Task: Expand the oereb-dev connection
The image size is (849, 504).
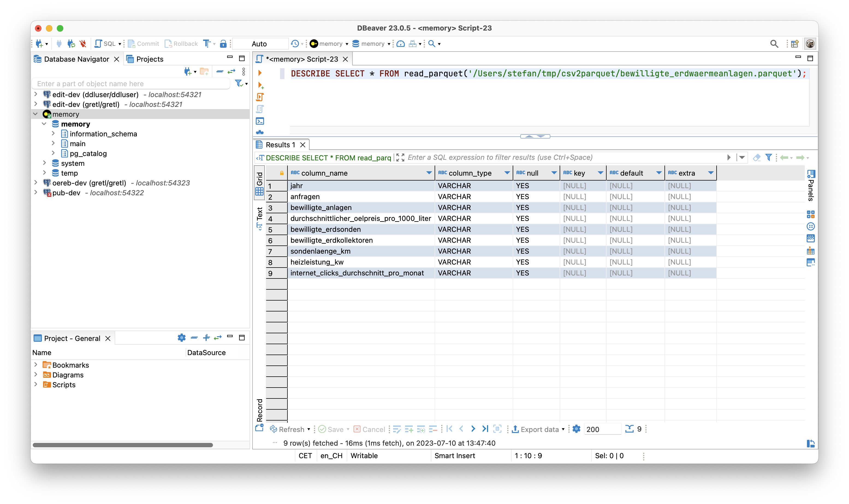Action: coord(36,183)
